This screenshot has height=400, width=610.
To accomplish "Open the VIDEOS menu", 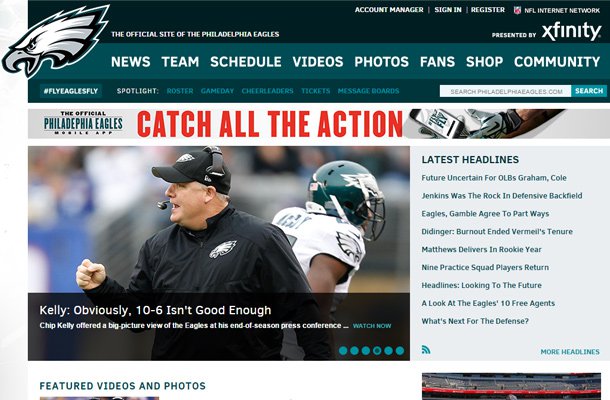I will (318, 61).
